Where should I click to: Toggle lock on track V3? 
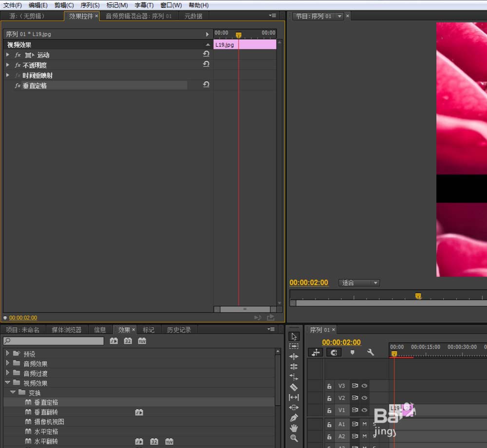coord(329,386)
